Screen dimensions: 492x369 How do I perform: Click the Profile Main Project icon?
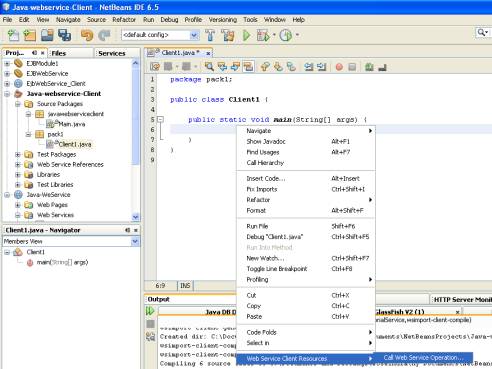tap(286, 35)
